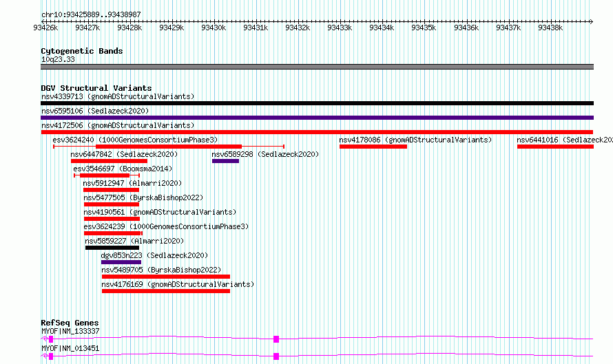Select the red esv3624239 variant bar

pyautogui.click(x=112, y=233)
